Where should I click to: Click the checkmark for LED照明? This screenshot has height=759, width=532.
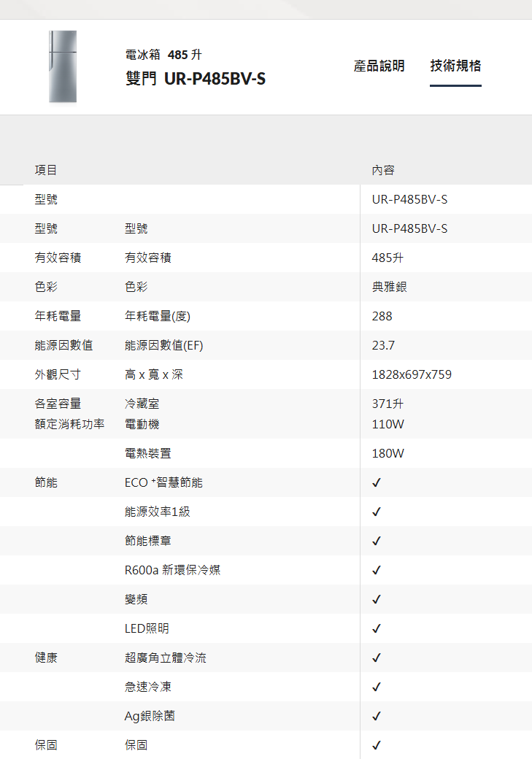point(376,628)
